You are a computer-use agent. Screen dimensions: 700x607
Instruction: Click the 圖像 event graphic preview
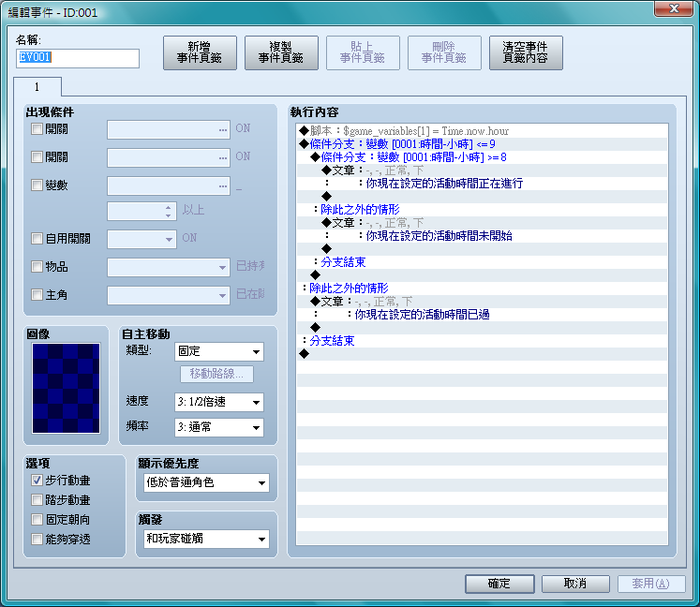(x=67, y=389)
